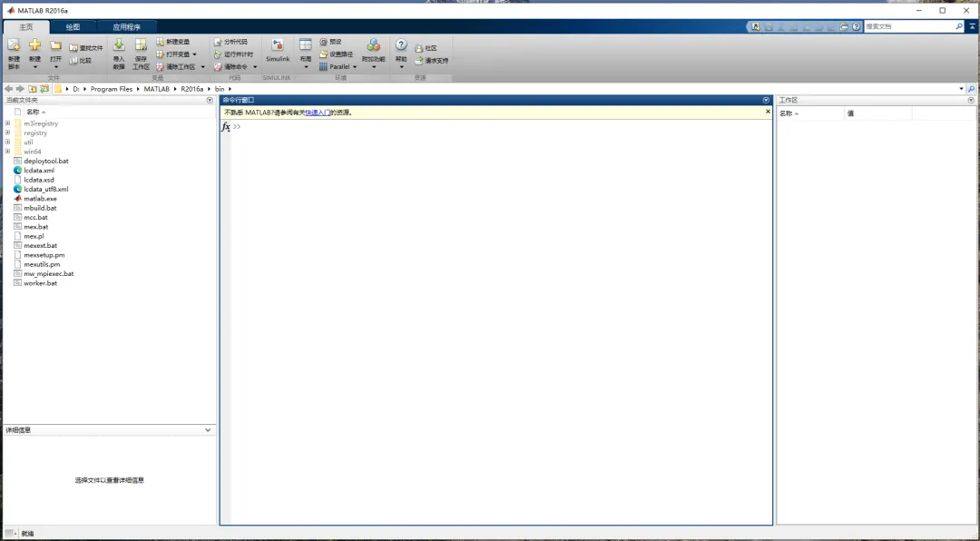The width and height of the screenshot is (980, 541).
Task: Open the workspace panel actions menu
Action: point(971,100)
